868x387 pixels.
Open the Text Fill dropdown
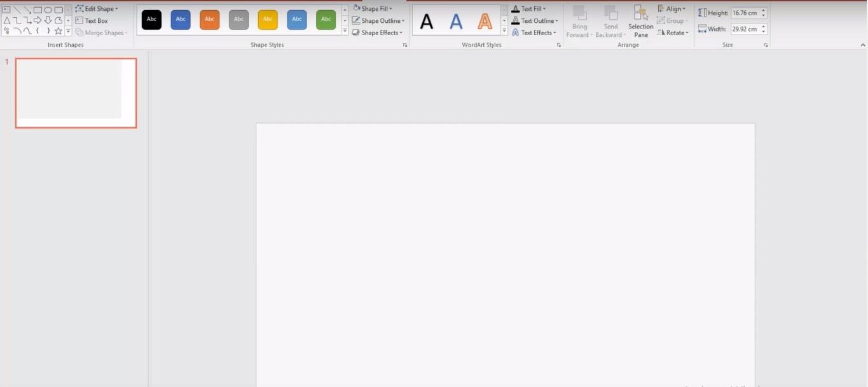coord(529,9)
